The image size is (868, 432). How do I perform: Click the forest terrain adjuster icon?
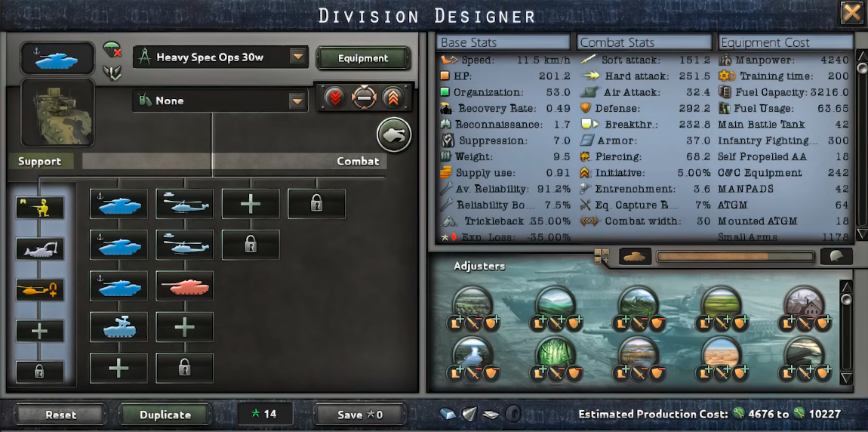click(556, 353)
